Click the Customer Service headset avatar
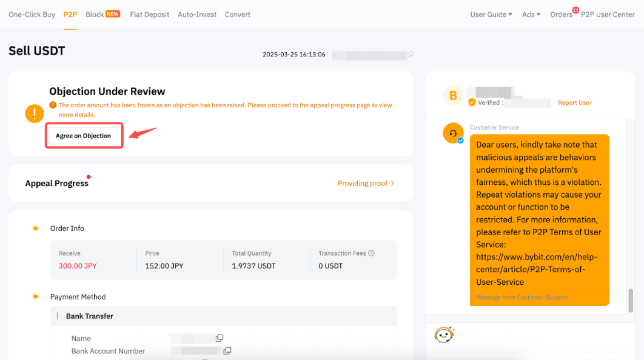The height and width of the screenshot is (360, 644). point(453,133)
